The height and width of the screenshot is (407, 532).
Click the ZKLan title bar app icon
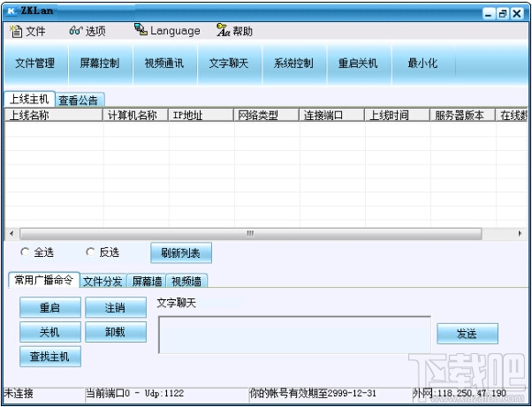tap(11, 11)
